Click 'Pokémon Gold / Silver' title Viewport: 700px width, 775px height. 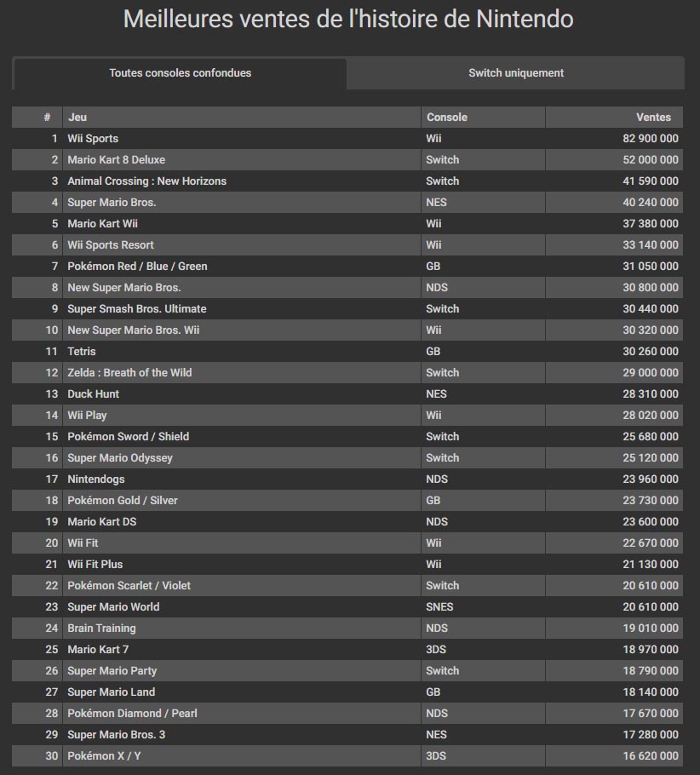[123, 500]
